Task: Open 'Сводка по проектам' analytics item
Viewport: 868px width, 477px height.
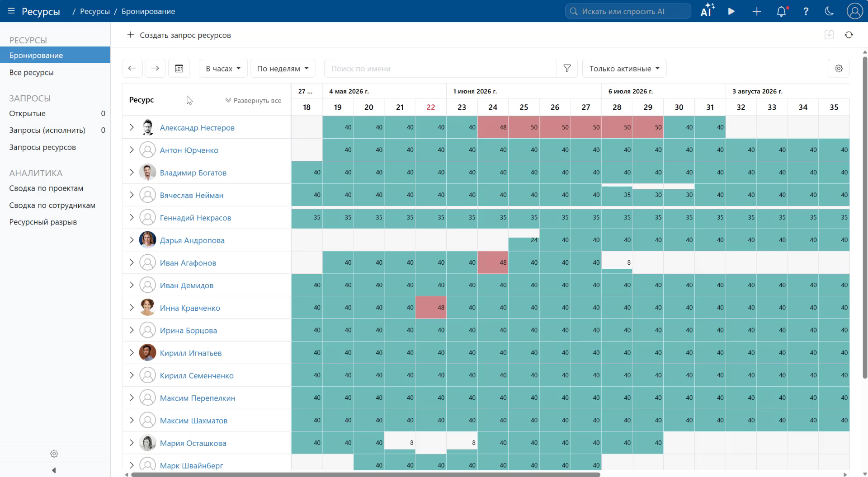Action: pyautogui.click(x=46, y=188)
